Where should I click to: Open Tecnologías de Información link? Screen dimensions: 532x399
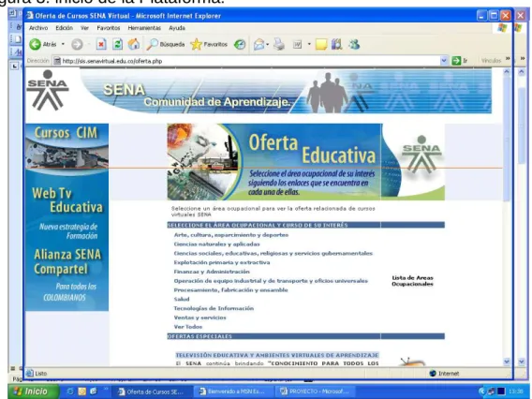pyautogui.click(x=214, y=308)
